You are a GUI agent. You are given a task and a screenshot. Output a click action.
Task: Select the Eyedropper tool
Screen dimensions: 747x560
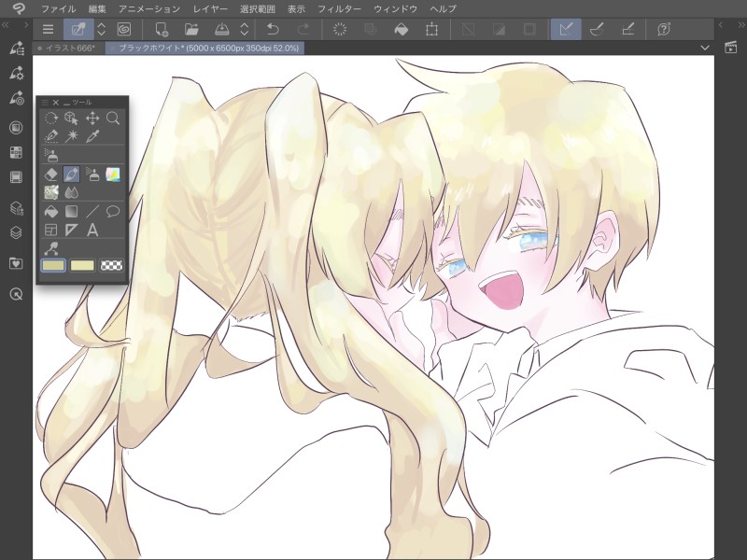point(92,136)
